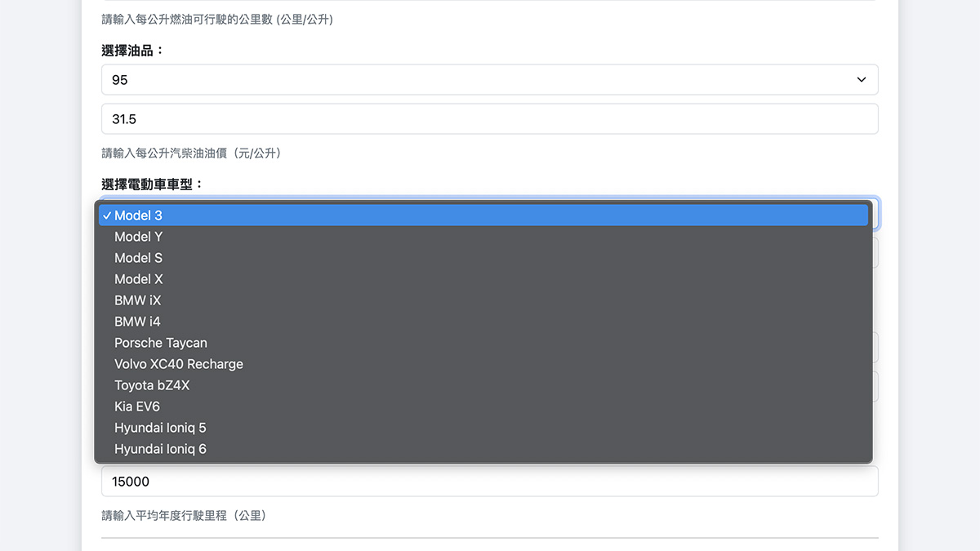This screenshot has width=980, height=551.
Task: Edit the fuel price field showing 31.5
Action: point(490,119)
